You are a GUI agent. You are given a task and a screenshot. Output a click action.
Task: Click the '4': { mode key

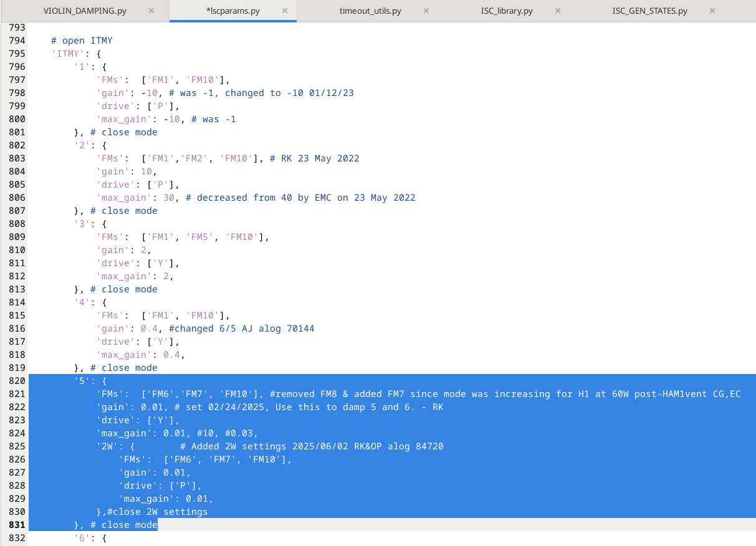[82, 302]
